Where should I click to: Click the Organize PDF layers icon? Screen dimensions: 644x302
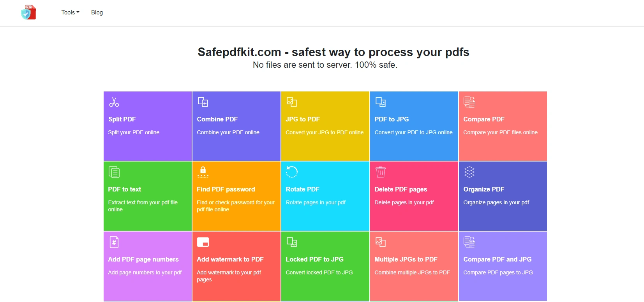click(469, 172)
